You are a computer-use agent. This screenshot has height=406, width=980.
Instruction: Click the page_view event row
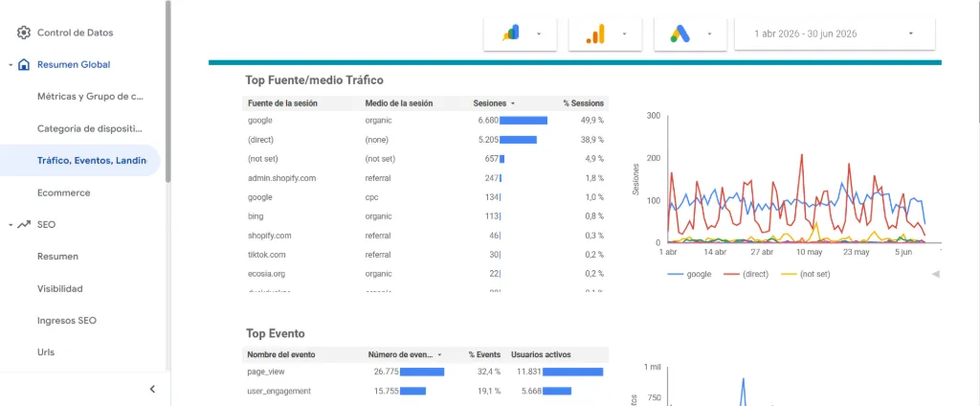[x=425, y=372]
